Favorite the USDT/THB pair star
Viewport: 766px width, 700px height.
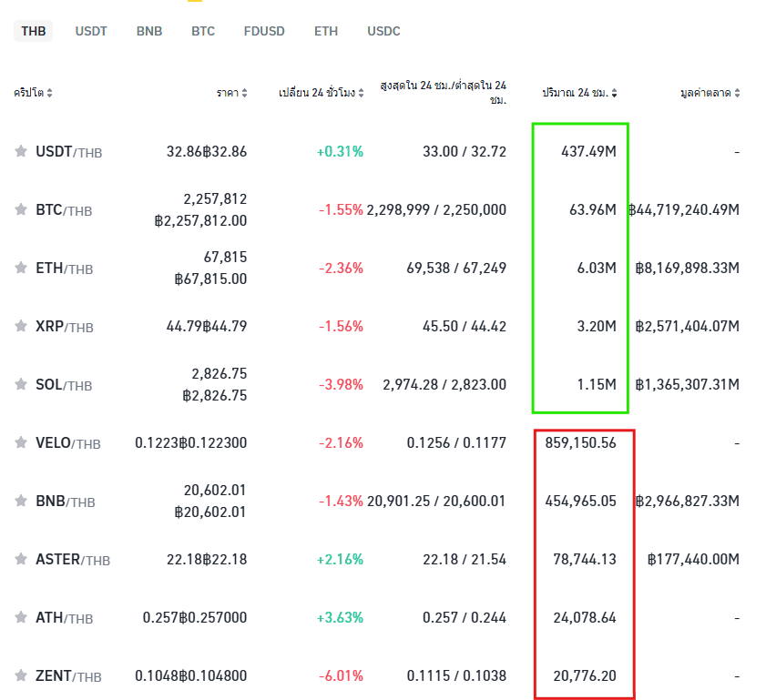(x=21, y=151)
